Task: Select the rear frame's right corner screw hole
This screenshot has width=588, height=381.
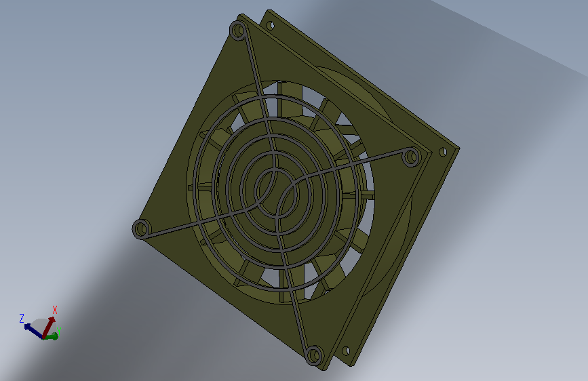Action: (x=443, y=152)
